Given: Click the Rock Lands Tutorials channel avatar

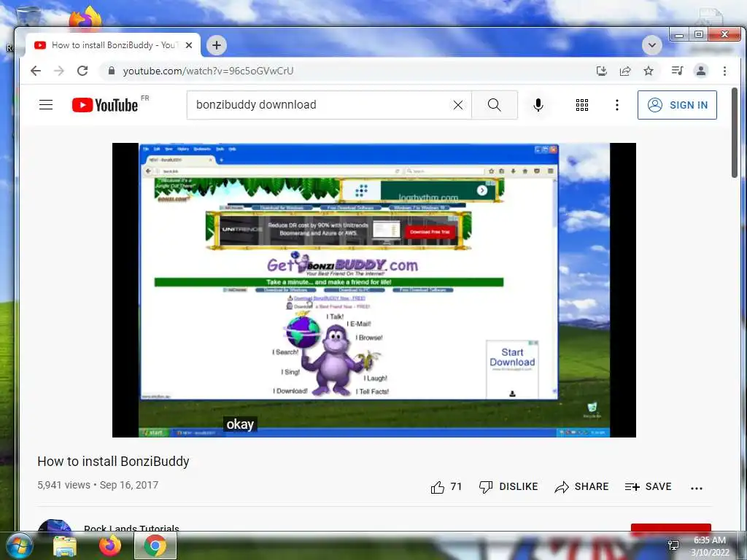Looking at the screenshot, I should [54, 526].
